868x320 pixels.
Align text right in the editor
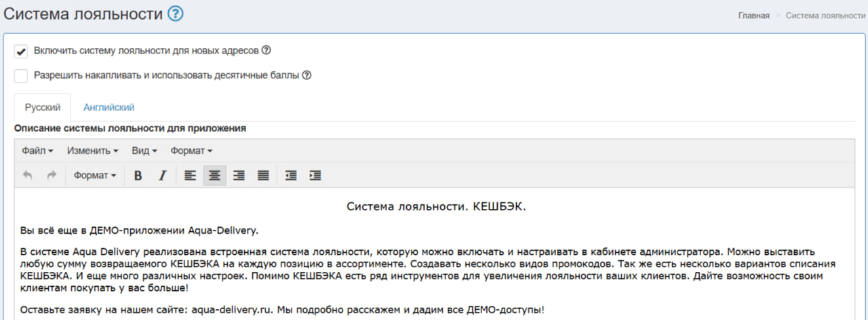239,176
